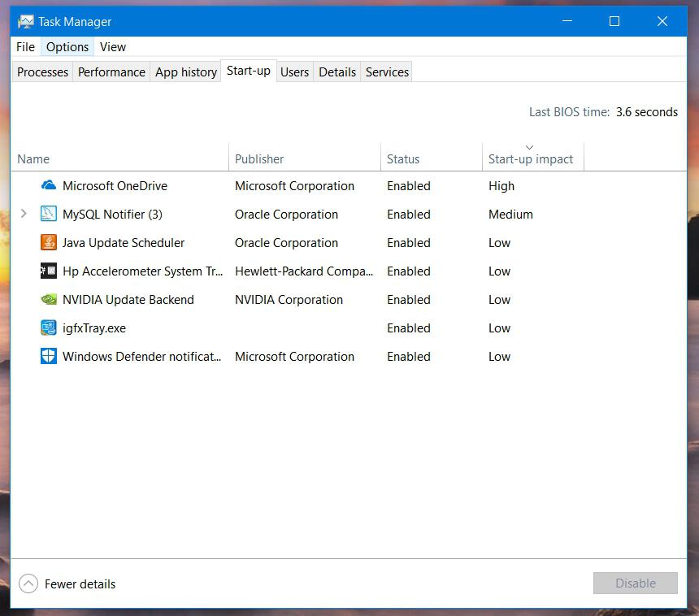Select the Windows Defender notificat... row name
This screenshot has height=616, width=699.
[x=141, y=357]
